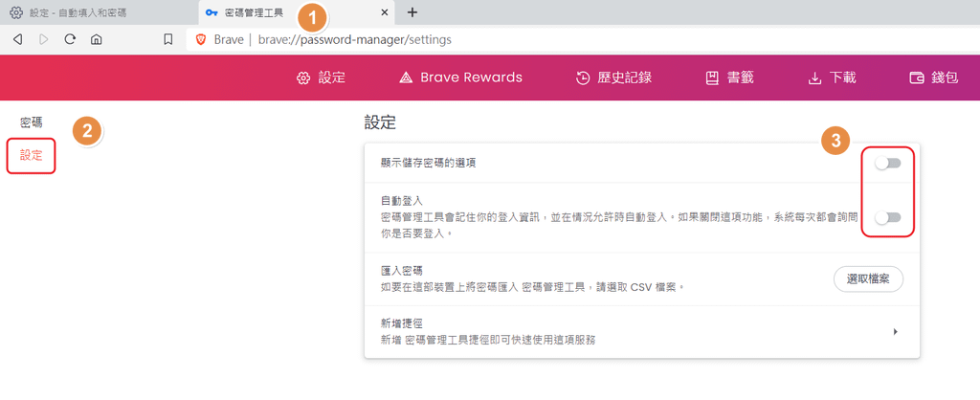This screenshot has width=980, height=400.
Task: Open the home page via house icon
Action: (x=97, y=39)
